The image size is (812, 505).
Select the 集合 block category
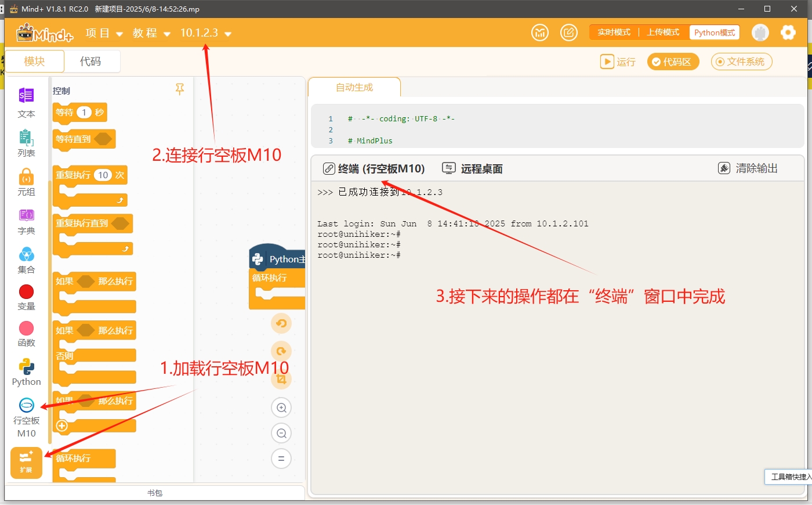[x=26, y=259]
